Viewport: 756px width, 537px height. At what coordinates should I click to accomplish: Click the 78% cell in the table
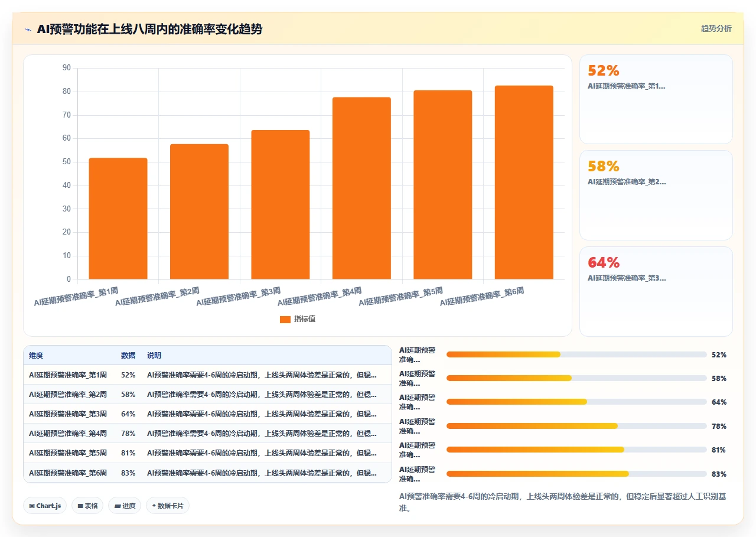pos(128,433)
